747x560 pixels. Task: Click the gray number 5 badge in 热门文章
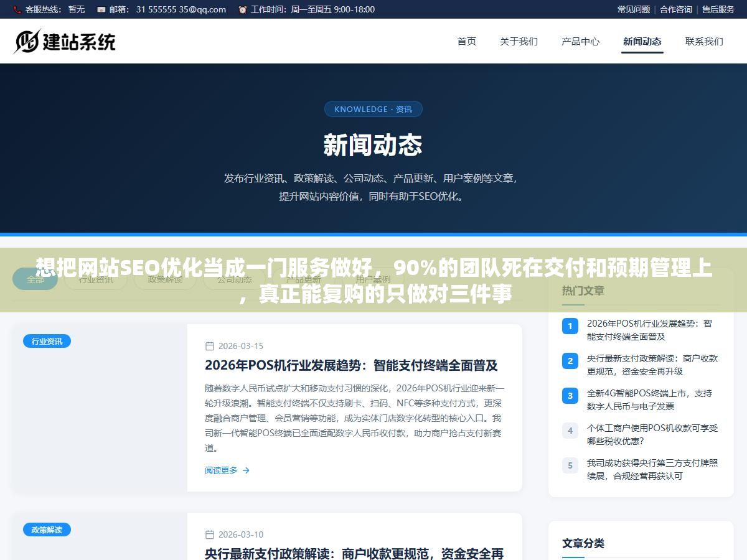(x=570, y=465)
